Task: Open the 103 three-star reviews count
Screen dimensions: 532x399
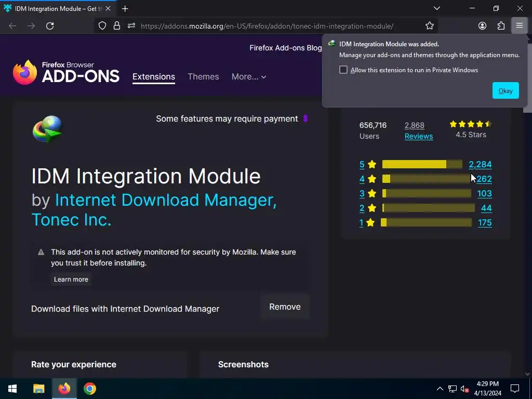Action: tap(485, 193)
